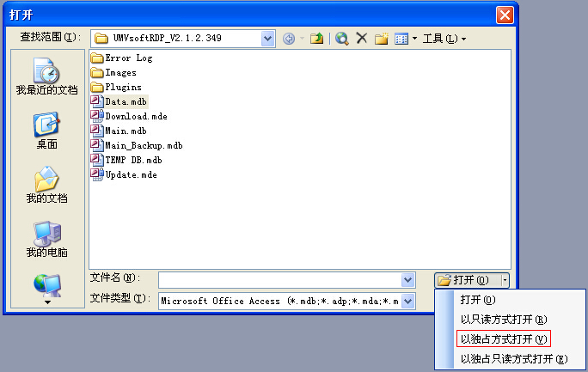Go up one folder level
This screenshot has width=588, height=372.
(x=317, y=39)
